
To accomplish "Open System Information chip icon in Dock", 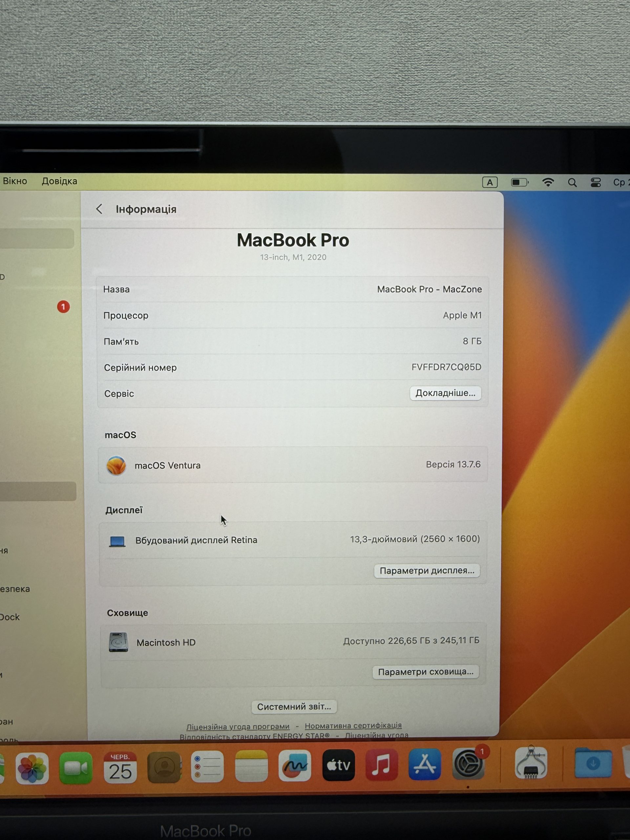I will (x=531, y=763).
